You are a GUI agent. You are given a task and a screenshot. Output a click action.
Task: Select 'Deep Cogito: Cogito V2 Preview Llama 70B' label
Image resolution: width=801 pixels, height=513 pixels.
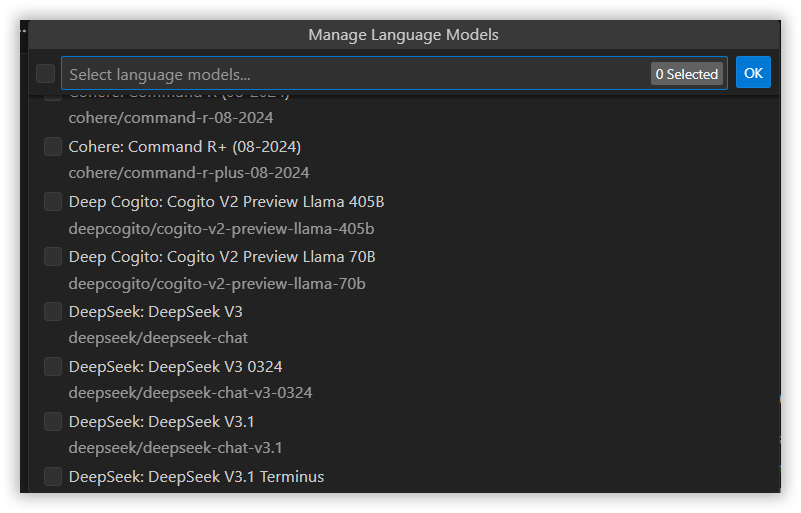tap(222, 257)
